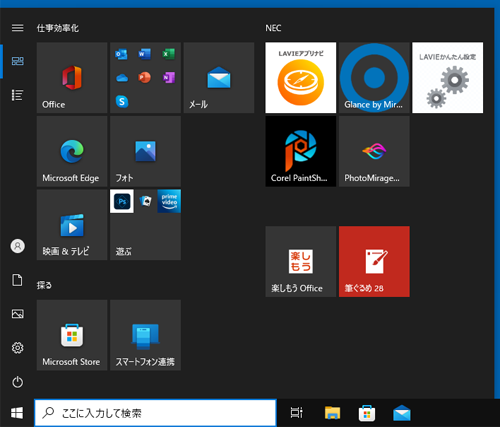This screenshot has height=427, width=500.
Task: Open the user account menu
Action: [x=18, y=246]
